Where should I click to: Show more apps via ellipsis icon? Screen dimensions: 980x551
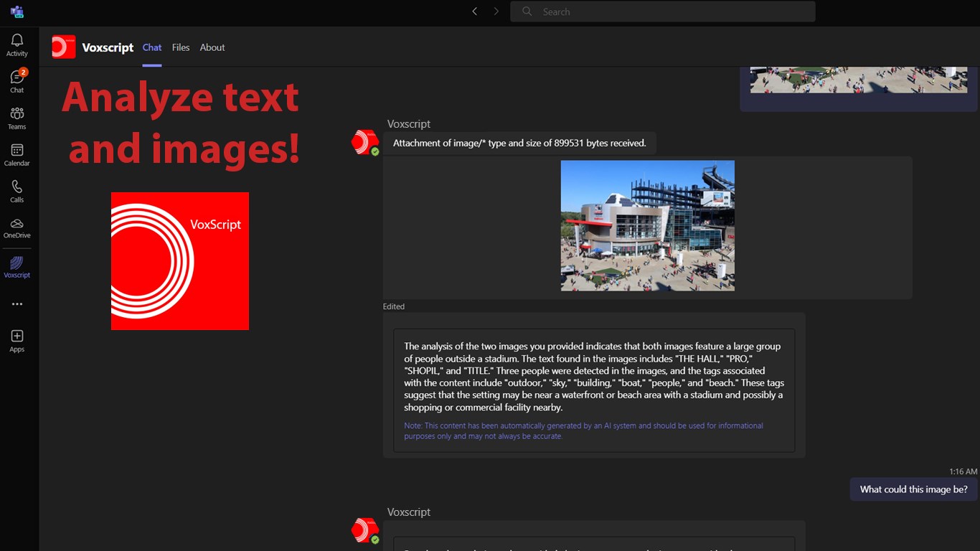coord(17,304)
